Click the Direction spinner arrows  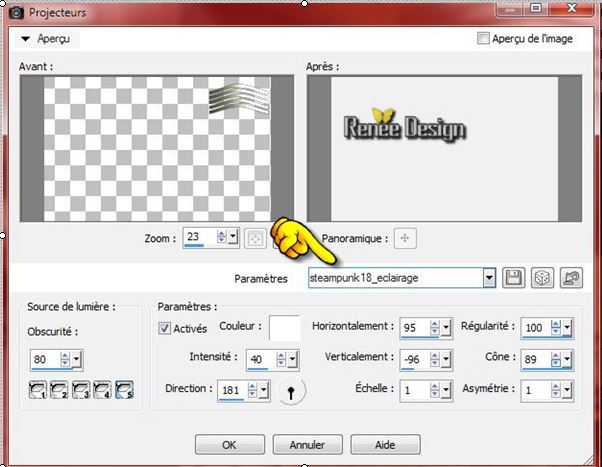click(x=252, y=391)
